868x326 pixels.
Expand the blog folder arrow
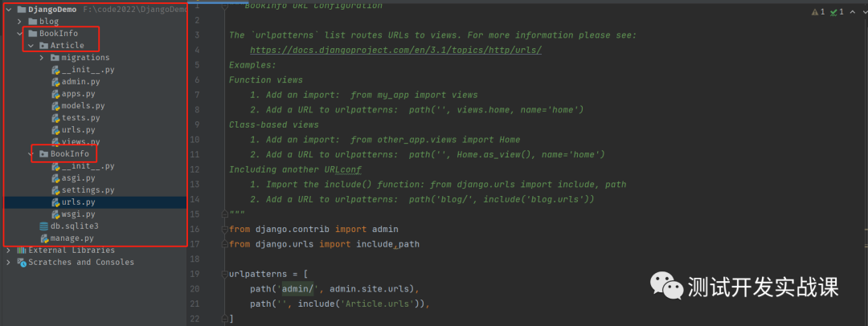click(x=20, y=21)
